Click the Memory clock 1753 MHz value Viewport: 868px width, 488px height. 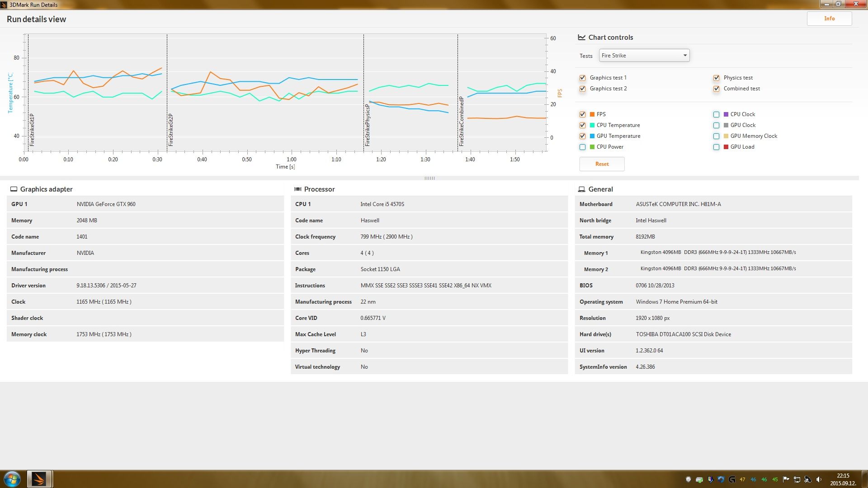104,334
